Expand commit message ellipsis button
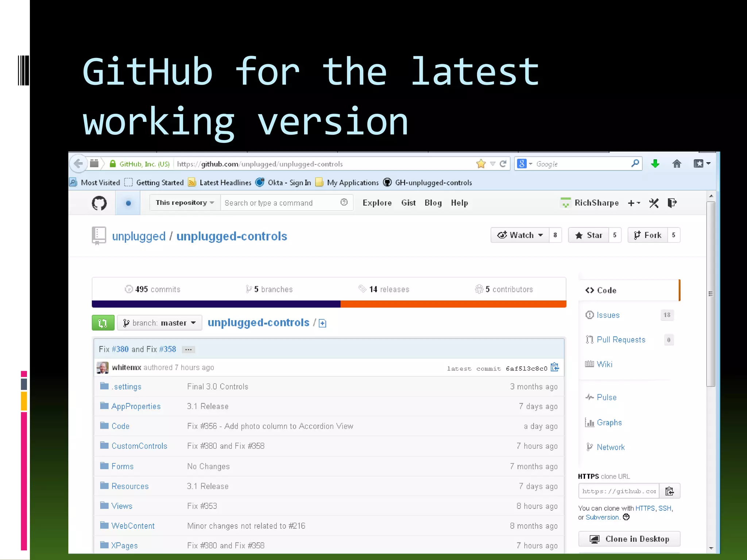 tap(188, 349)
